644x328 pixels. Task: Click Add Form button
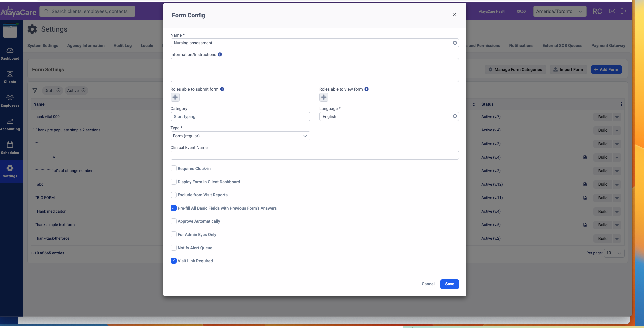click(x=606, y=70)
